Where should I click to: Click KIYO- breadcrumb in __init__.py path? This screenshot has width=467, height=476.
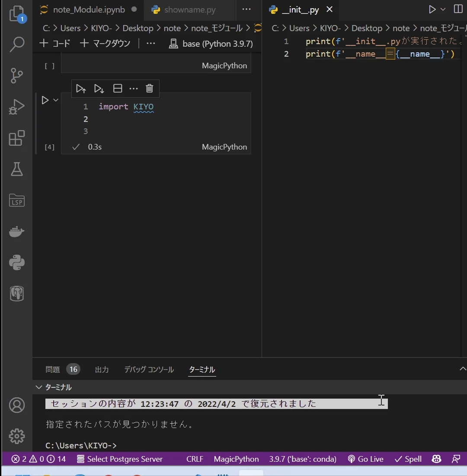[330, 28]
